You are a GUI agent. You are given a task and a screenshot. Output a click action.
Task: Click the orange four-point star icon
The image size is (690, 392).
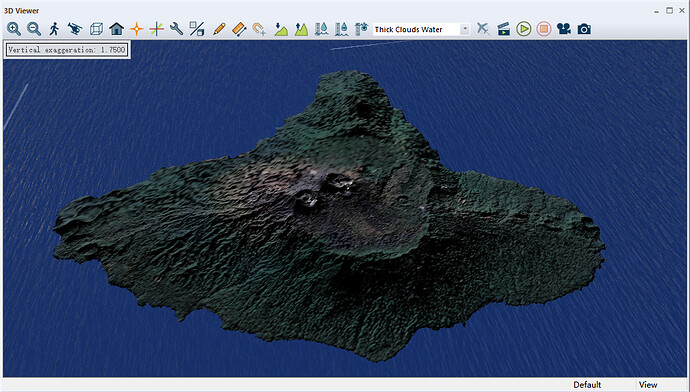click(136, 29)
